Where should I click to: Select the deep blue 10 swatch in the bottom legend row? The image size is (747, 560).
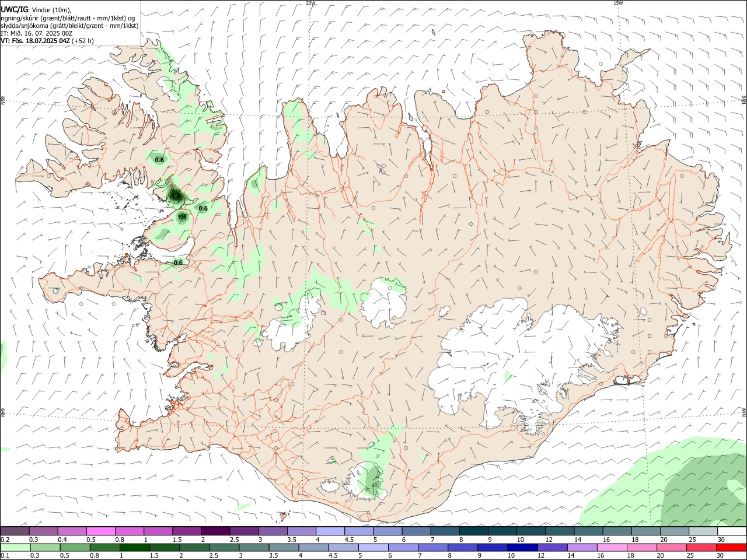[523, 547]
